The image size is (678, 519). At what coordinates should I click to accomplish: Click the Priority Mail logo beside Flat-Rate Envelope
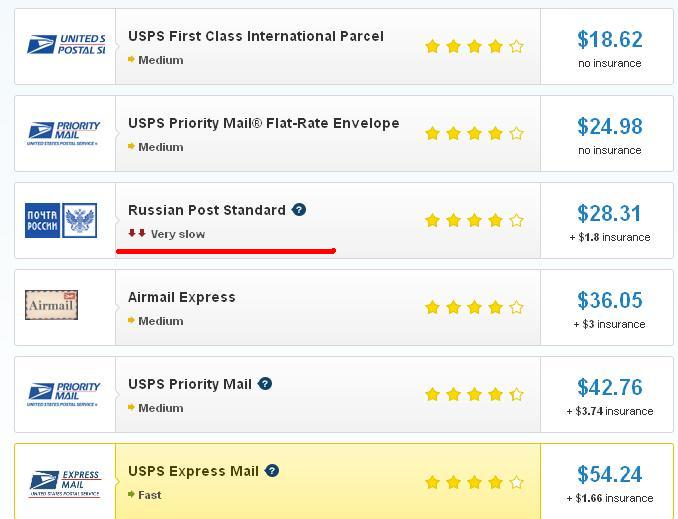pos(64,133)
